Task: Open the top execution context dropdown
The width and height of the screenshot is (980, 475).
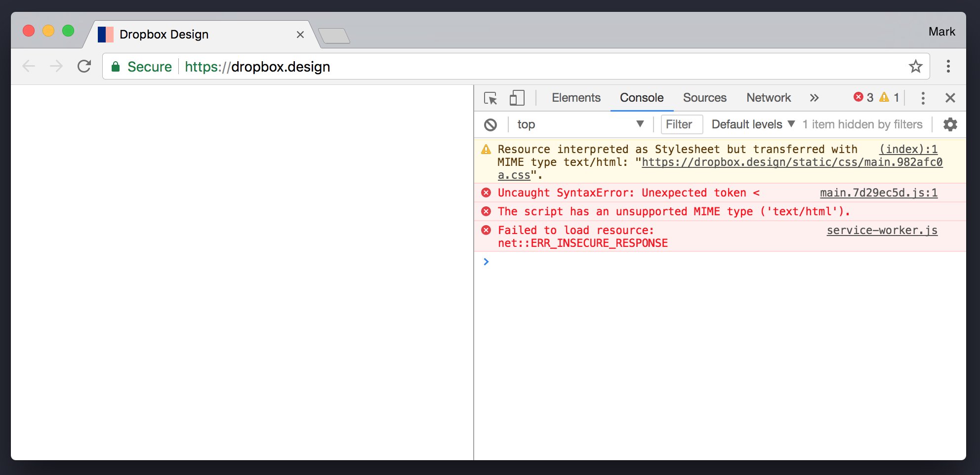Action: point(580,124)
